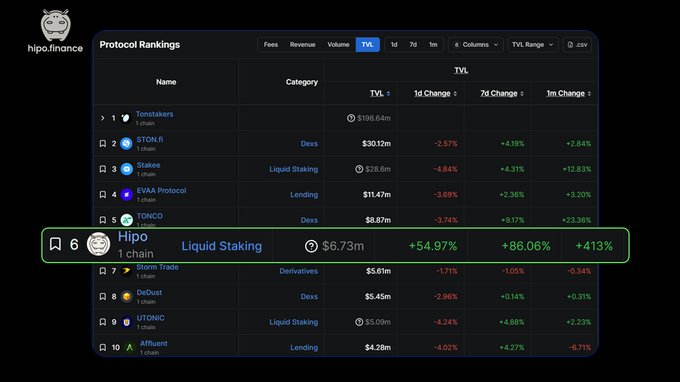Sort by 7d Change column
This screenshot has width=680, height=382.
click(x=502, y=94)
